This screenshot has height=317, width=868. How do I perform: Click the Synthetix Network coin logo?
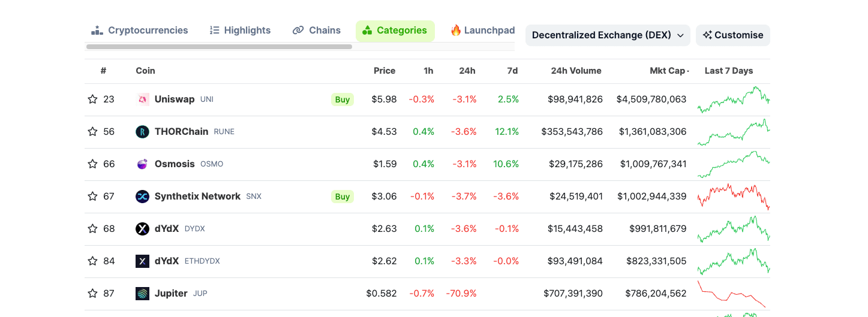coord(142,197)
